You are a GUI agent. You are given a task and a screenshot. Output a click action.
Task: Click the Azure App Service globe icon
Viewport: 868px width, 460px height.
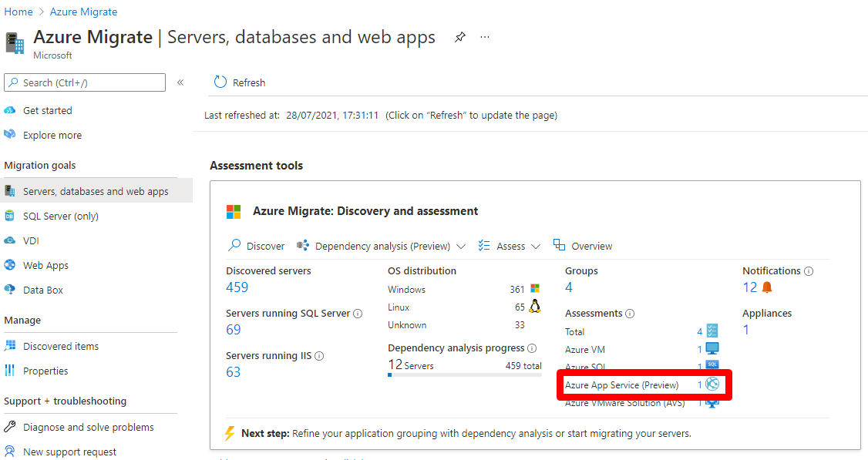point(712,384)
